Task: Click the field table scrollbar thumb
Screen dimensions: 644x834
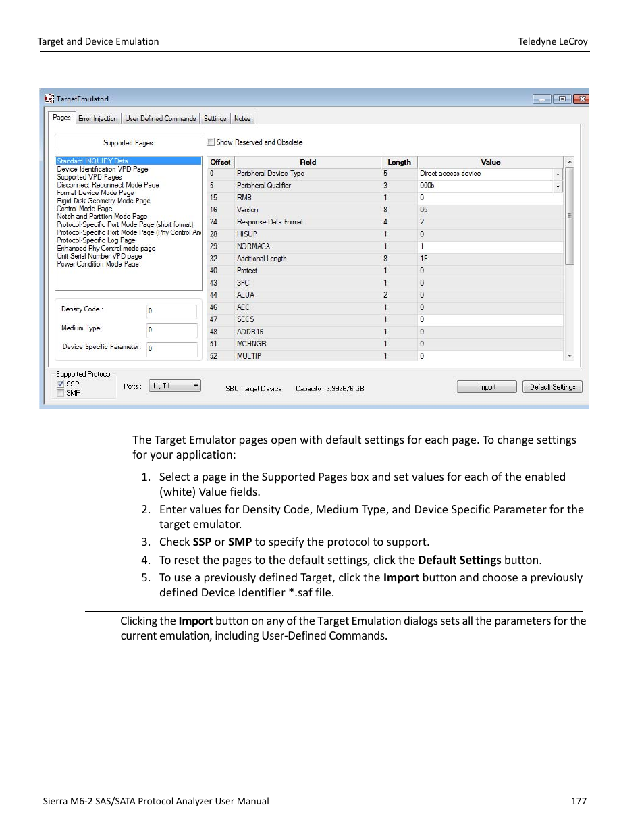Action: pyautogui.click(x=570, y=216)
